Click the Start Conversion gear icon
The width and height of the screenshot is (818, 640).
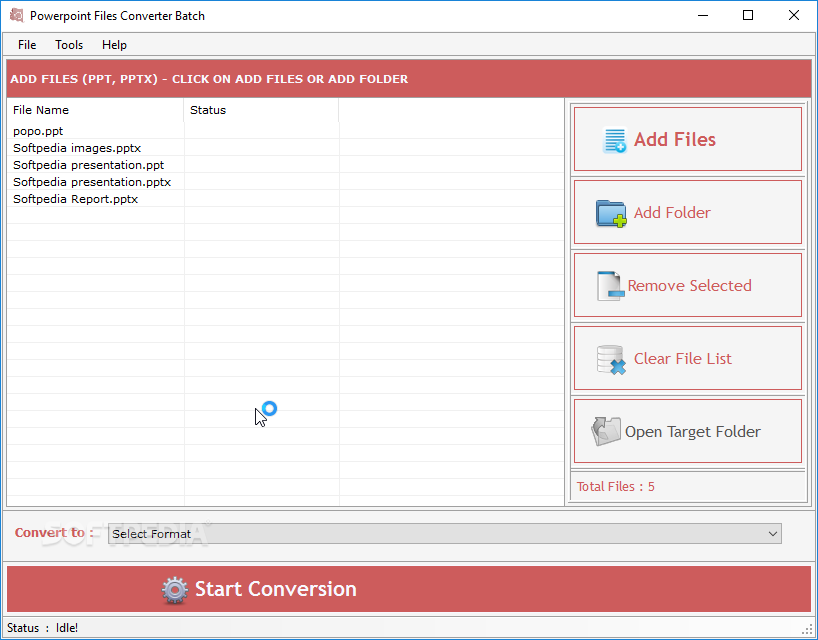pos(175,590)
